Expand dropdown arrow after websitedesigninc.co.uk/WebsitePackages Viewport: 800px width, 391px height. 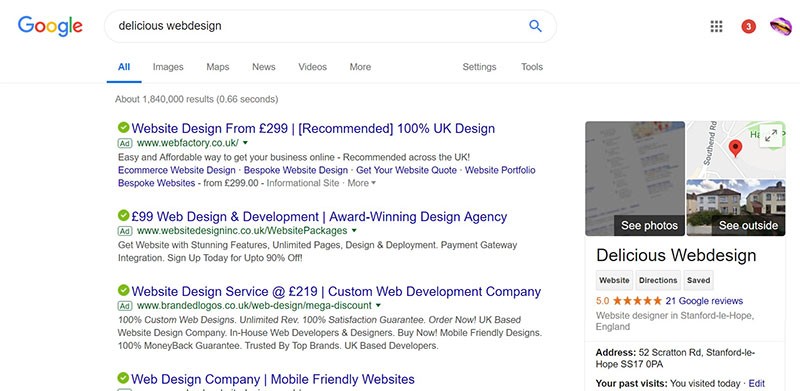pyautogui.click(x=354, y=230)
